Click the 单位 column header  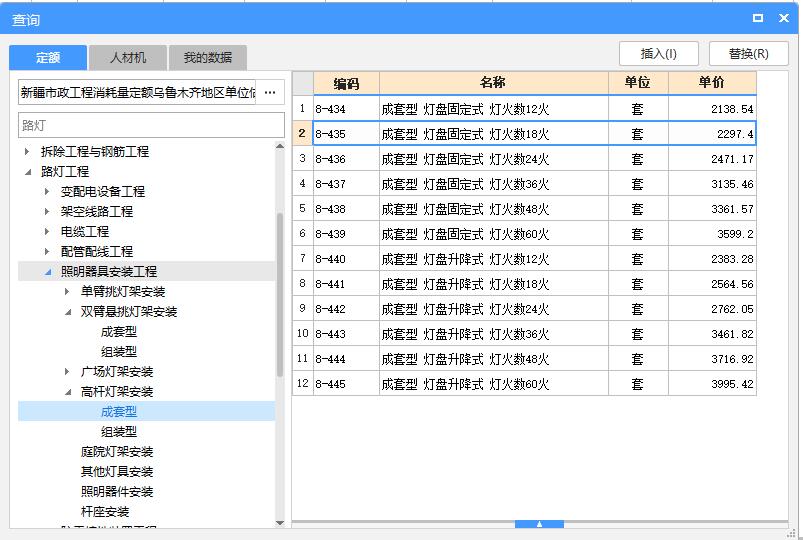pos(638,83)
